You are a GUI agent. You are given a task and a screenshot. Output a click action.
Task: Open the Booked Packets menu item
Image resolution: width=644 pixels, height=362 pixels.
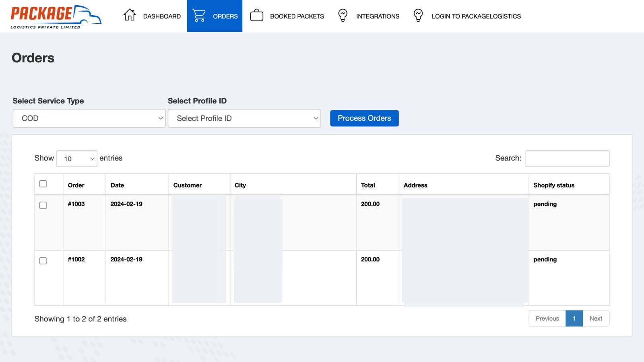pyautogui.click(x=297, y=16)
